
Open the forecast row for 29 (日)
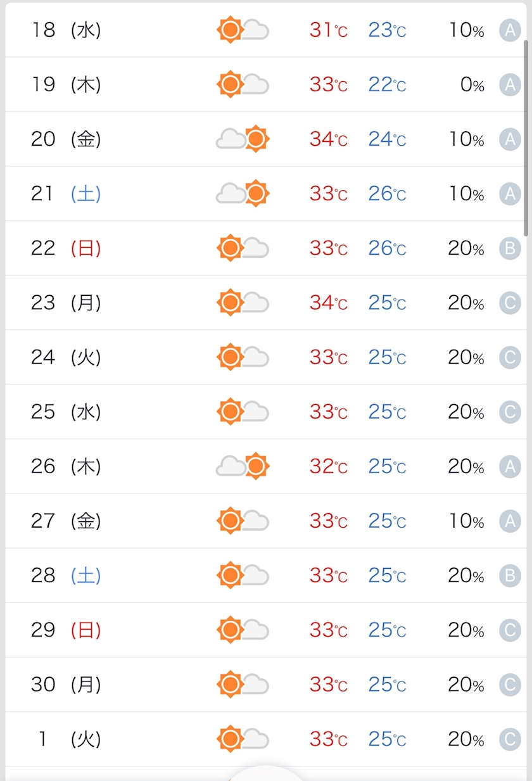tap(266, 630)
